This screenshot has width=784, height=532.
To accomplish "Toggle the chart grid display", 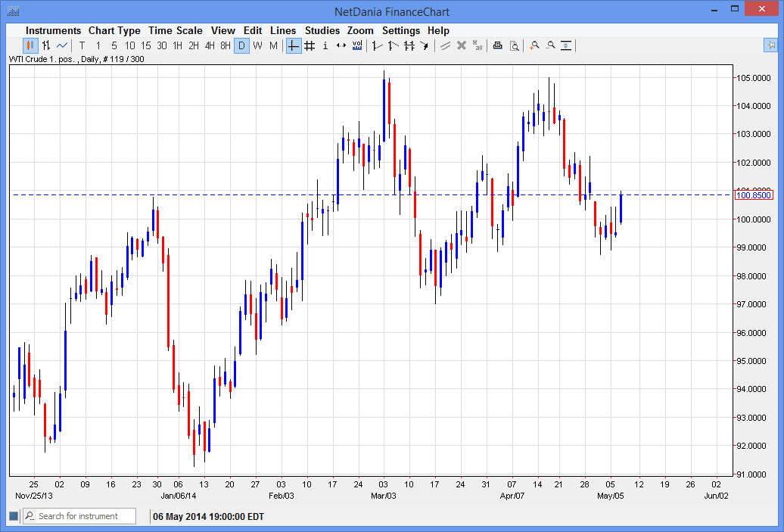I will [309, 45].
